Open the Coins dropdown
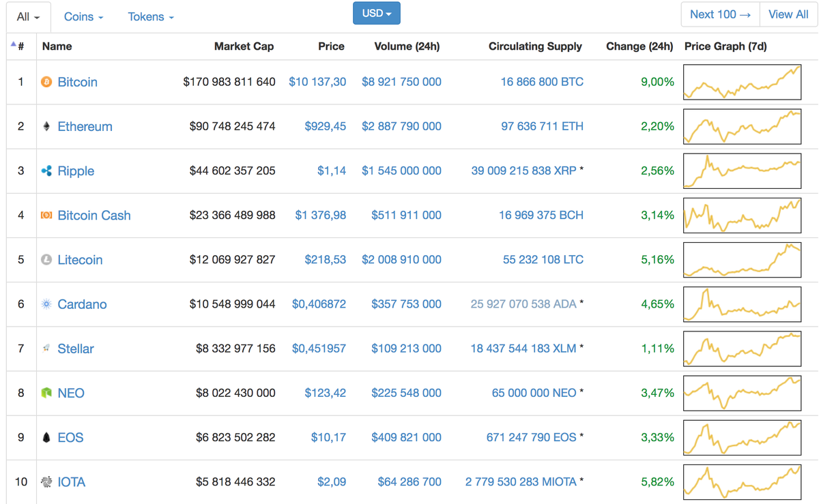The height and width of the screenshot is (504, 819). click(83, 16)
